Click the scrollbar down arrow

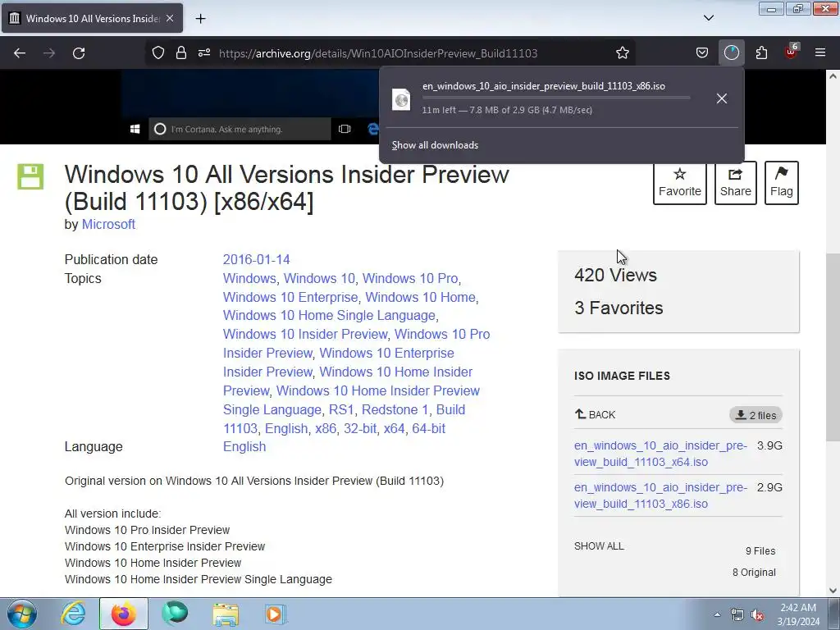point(833,591)
